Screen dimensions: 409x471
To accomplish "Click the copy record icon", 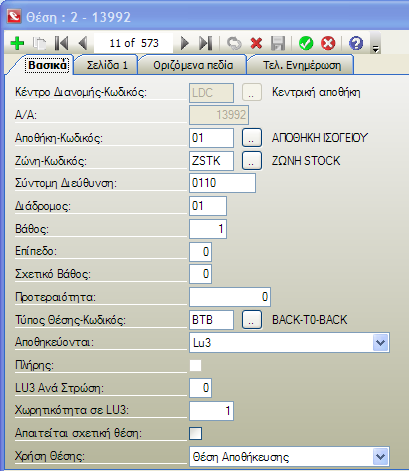I will (39, 43).
